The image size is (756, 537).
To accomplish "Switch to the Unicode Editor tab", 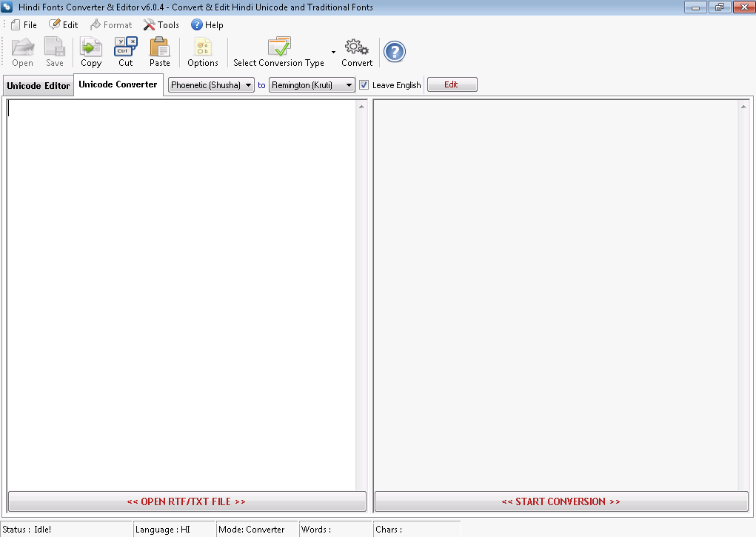I will pos(38,85).
